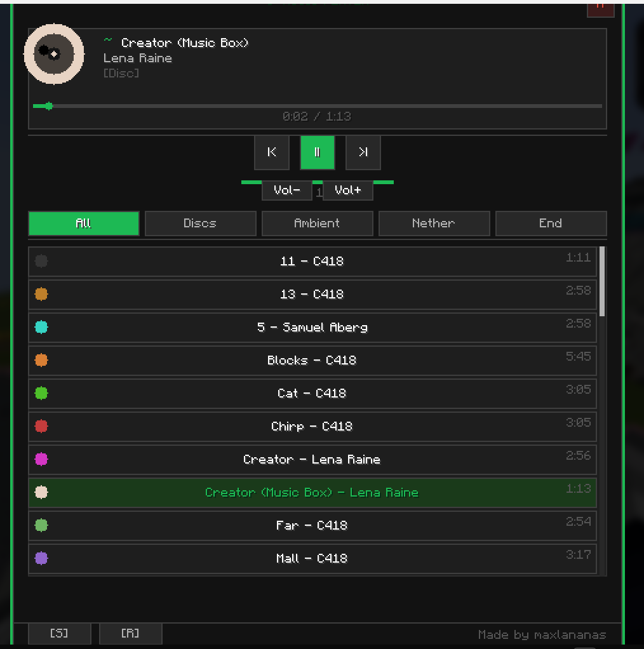
Task: Switch to the End tab
Action: pos(551,224)
